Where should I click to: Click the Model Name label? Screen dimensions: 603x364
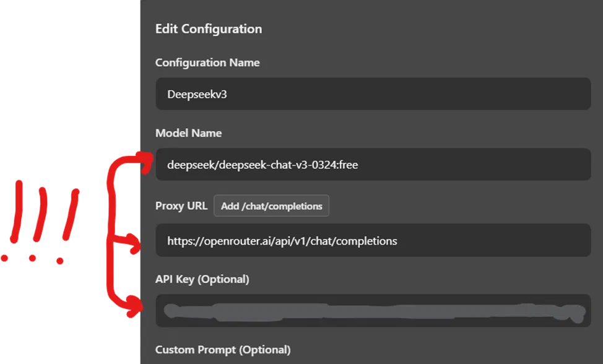click(x=188, y=133)
